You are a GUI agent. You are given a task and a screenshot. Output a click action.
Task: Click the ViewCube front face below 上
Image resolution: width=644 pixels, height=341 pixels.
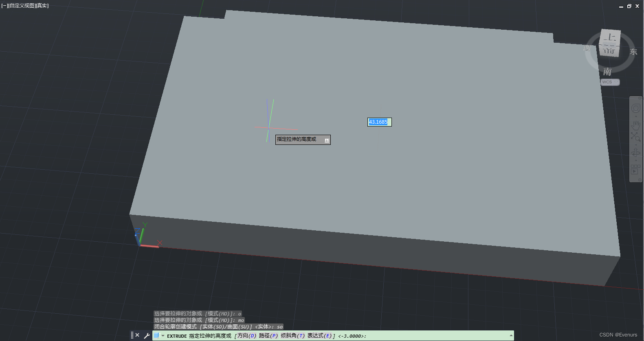[609, 50]
